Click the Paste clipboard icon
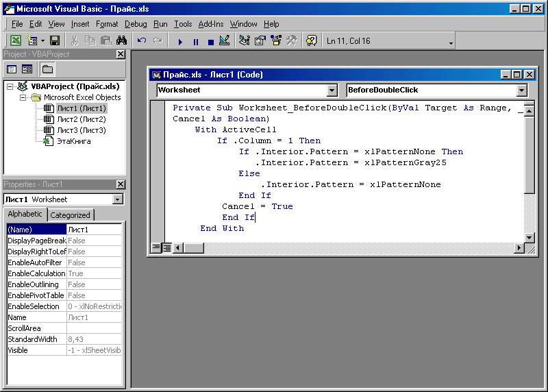The width and height of the screenshot is (548, 392). point(106,40)
